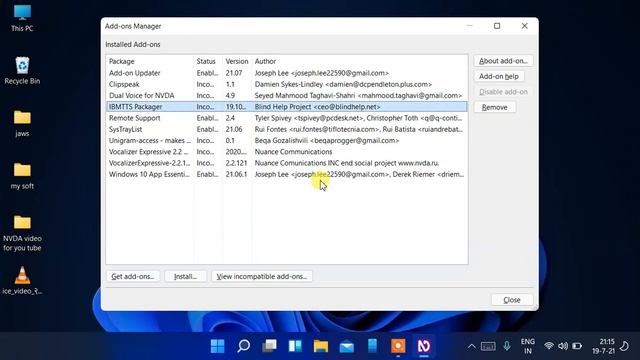Select Remote Support add-on row
The height and width of the screenshot is (360, 640).
tap(287, 118)
